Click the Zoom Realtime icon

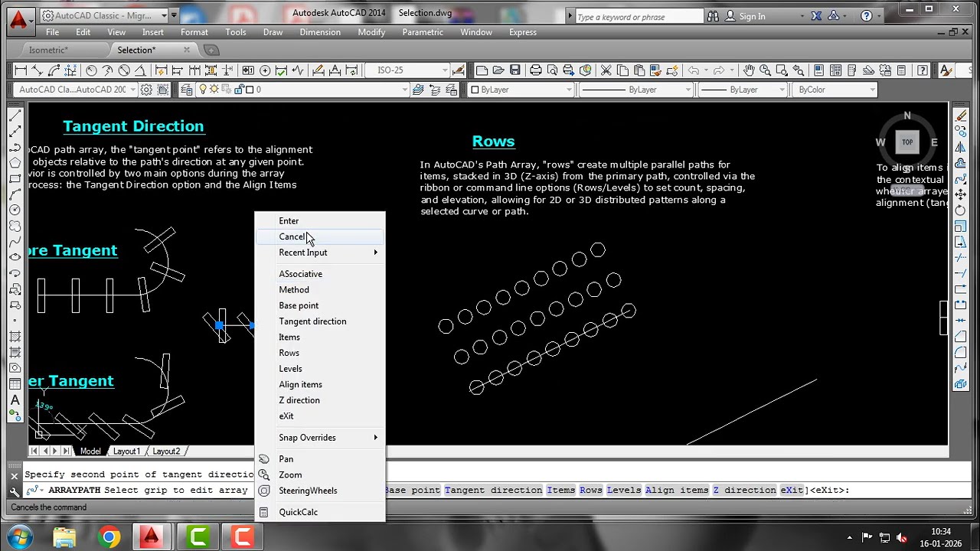coord(765,70)
